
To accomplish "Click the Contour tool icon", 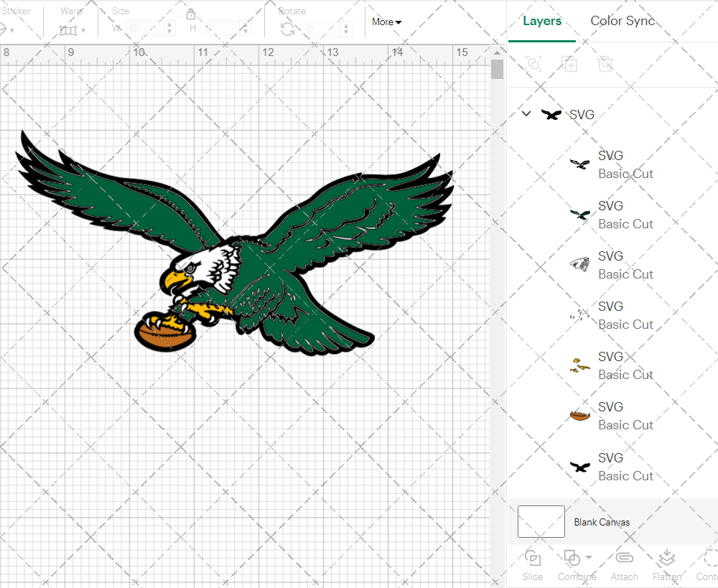I will (711, 559).
